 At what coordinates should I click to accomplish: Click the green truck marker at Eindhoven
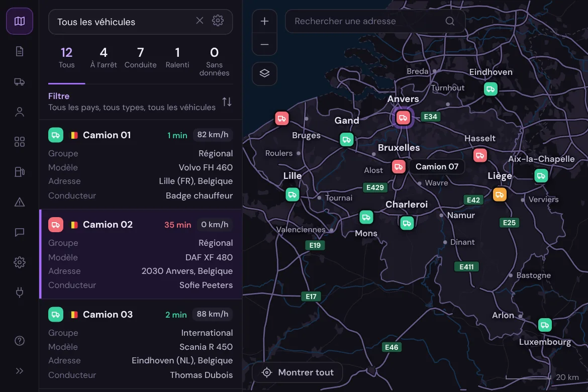point(491,89)
